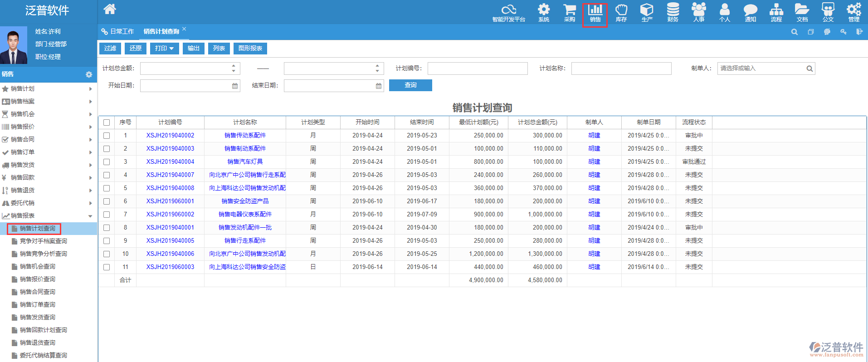The height and width of the screenshot is (362, 868).
Task: Open the 智能开发平台 cloud icon
Action: coord(508,12)
